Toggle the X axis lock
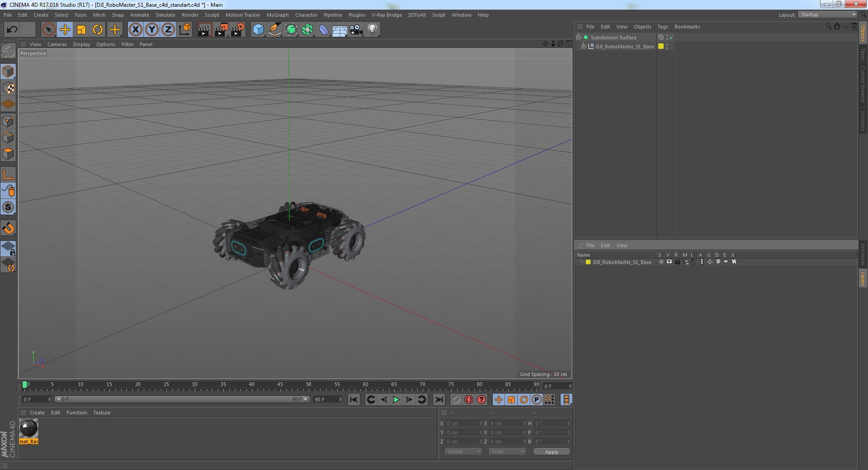Image resolution: width=868 pixels, height=470 pixels. (136, 30)
